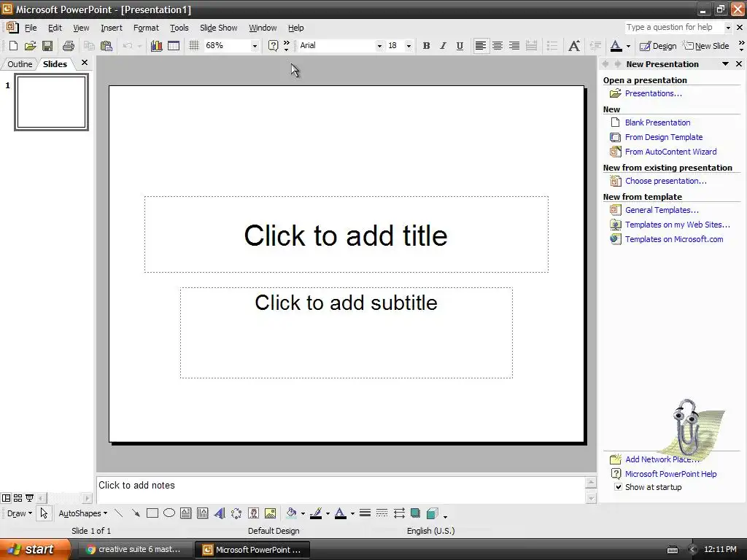Save the presentation with floppy icon

pyautogui.click(x=47, y=46)
